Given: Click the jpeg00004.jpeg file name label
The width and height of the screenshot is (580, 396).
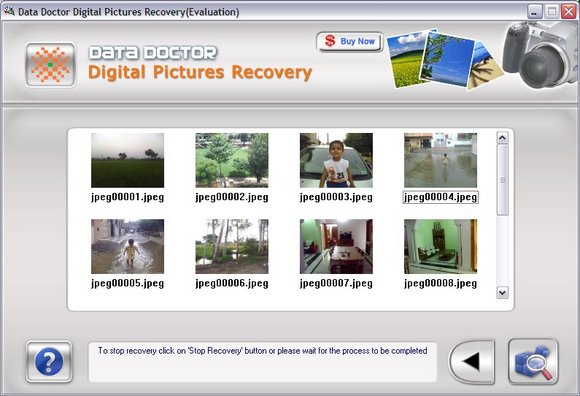Looking at the screenshot, I should tap(441, 197).
